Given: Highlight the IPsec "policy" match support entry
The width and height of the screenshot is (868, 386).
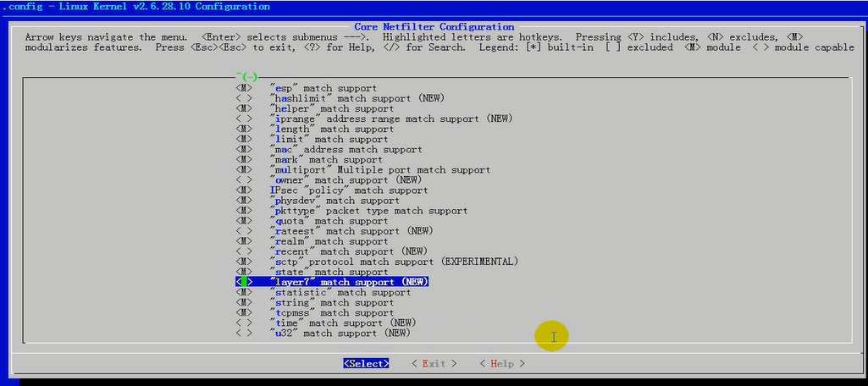Looking at the screenshot, I should 349,190.
